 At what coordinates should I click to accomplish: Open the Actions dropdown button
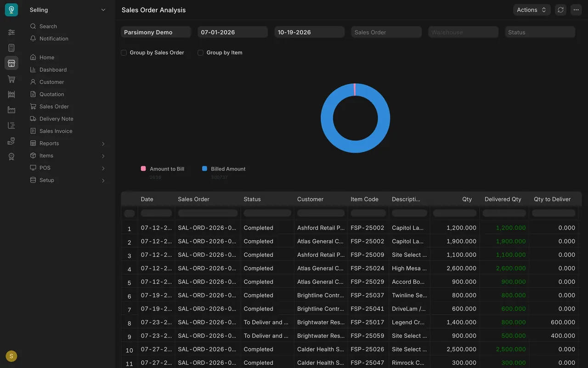(x=531, y=10)
